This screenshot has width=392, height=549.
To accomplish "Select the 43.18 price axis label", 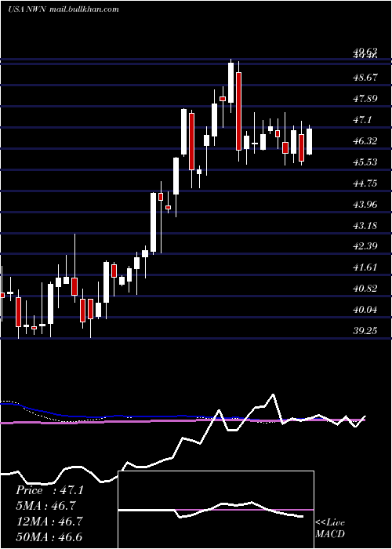I will coord(365,226).
